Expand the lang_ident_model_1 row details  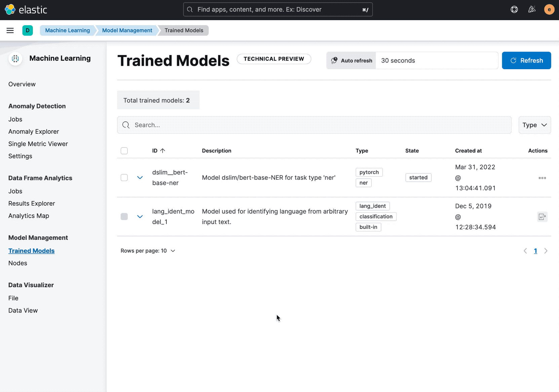pyautogui.click(x=140, y=217)
